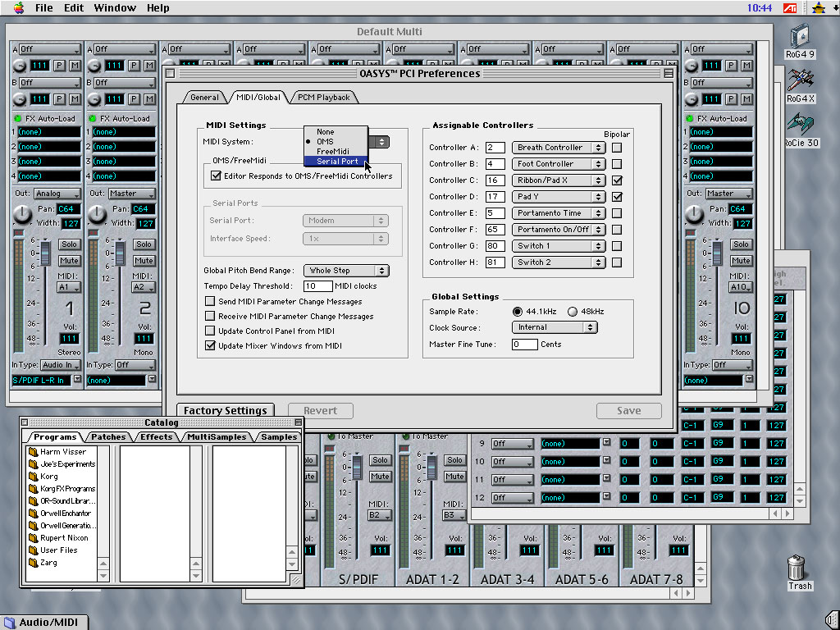Click channel 1 FX Auto-Load green LED
The height and width of the screenshot is (630, 840).
click(18, 118)
